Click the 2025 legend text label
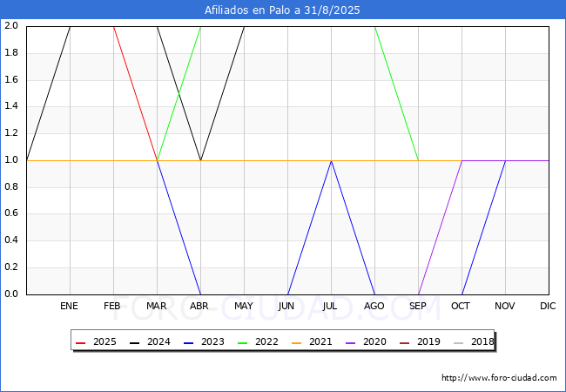 pyautogui.click(x=104, y=341)
